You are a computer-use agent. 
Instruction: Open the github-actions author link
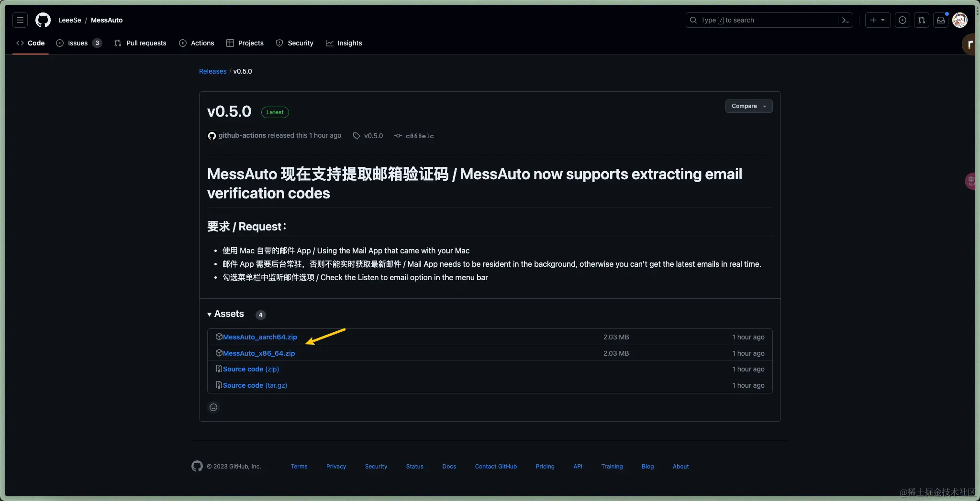(x=242, y=135)
